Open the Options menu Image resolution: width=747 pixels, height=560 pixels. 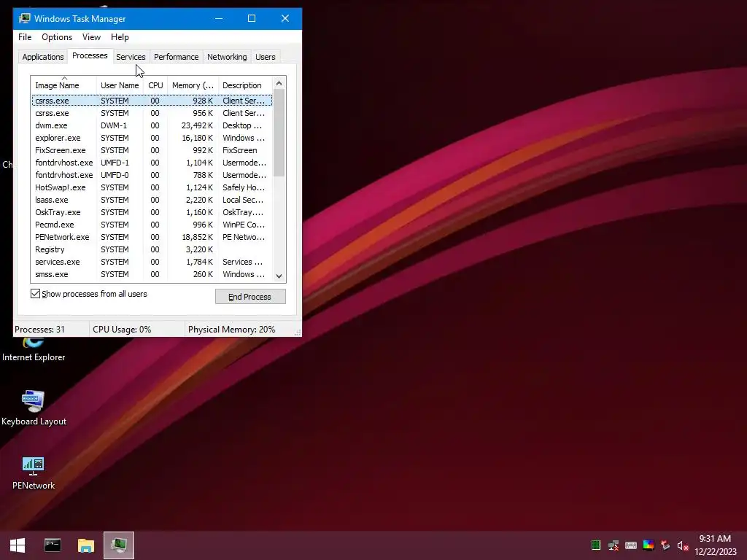coord(57,37)
